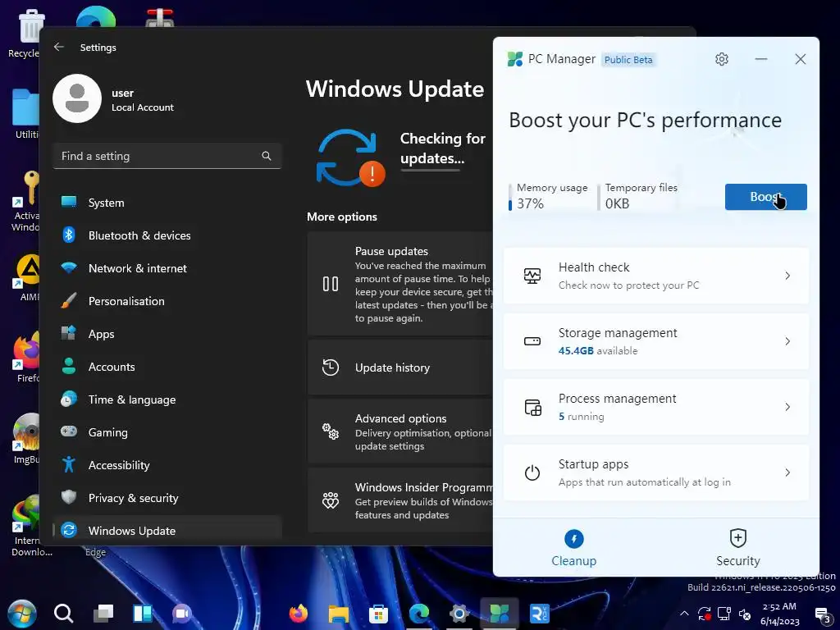This screenshot has width=840, height=630.
Task: Open Health check in PC Manager
Action: [x=655, y=276]
